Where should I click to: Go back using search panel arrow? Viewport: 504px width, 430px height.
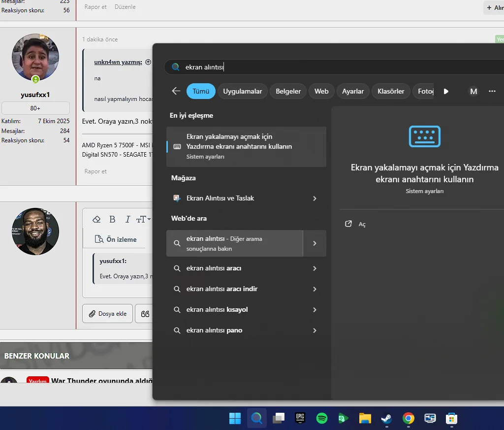click(x=176, y=91)
